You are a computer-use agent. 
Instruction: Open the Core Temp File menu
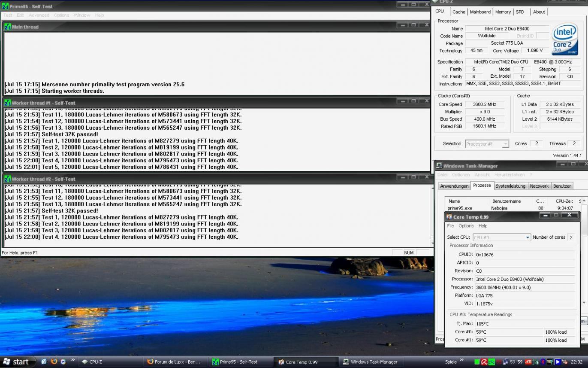click(450, 226)
